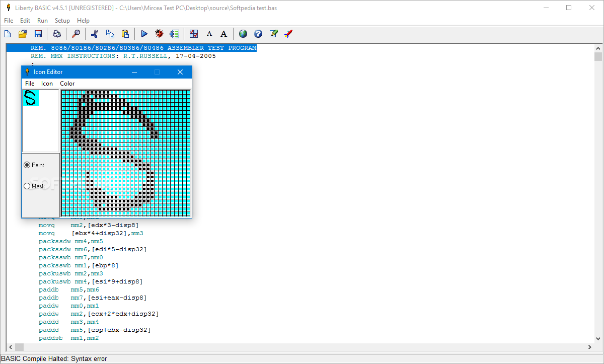604x364 pixels.
Task: Open file using the folder toolbar icon
Action: coord(23,34)
